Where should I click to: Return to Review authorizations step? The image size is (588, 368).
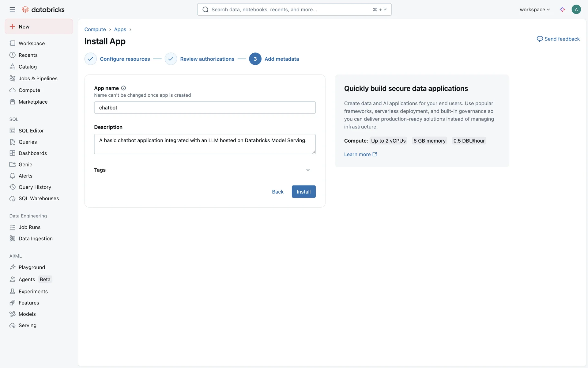click(207, 59)
